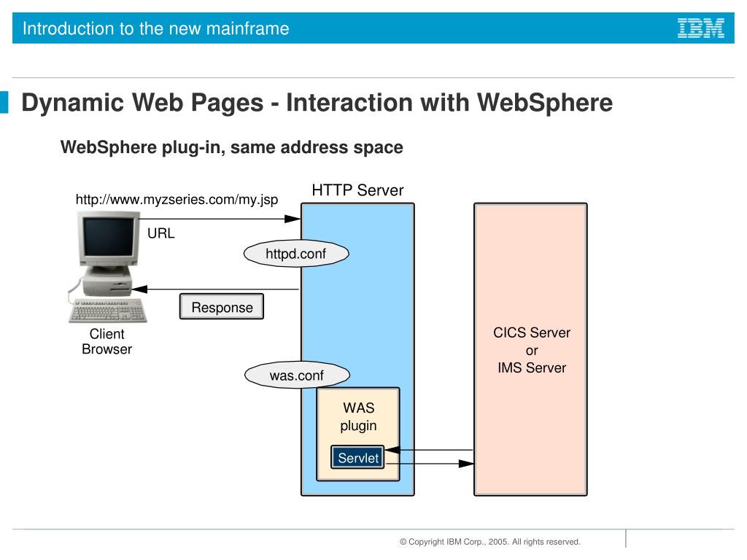Screen dimensions: 747x560
Task: Click Introduction to the new mainframe header
Action: click(156, 28)
